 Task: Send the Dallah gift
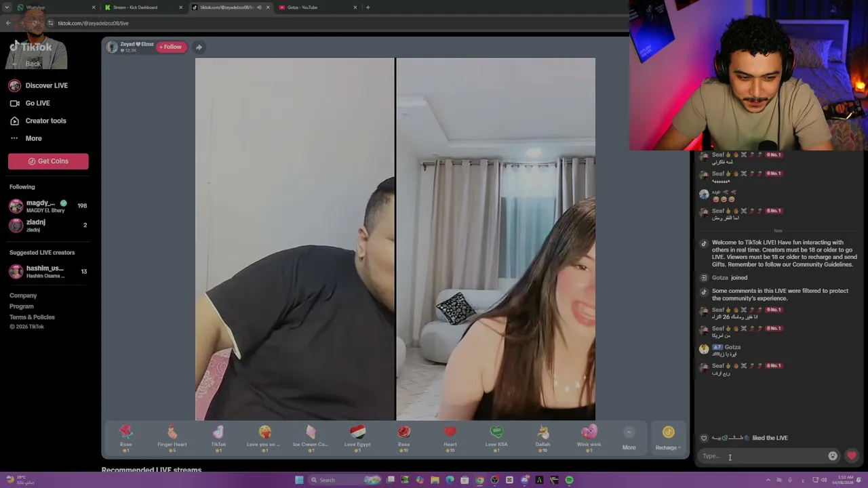point(542,439)
